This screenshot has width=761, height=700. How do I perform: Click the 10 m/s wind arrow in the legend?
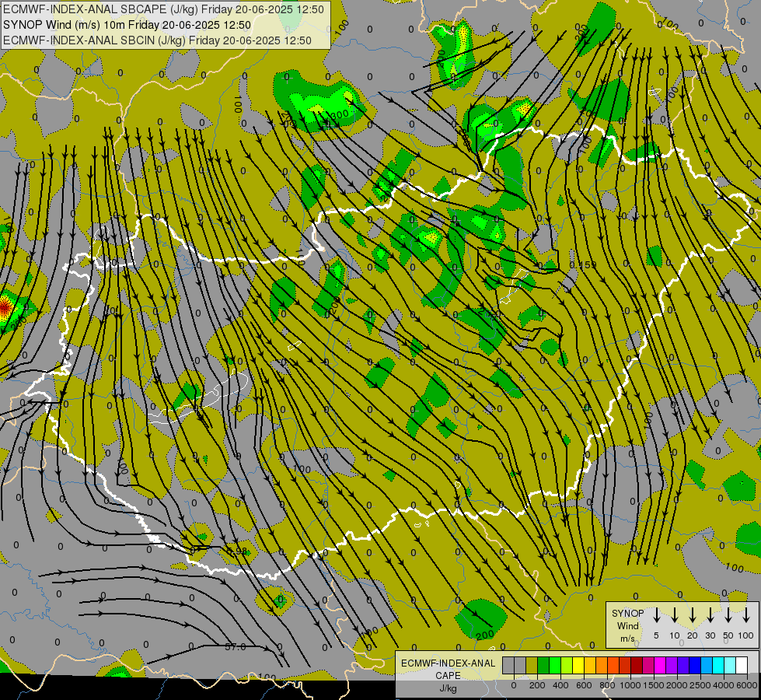click(x=674, y=615)
